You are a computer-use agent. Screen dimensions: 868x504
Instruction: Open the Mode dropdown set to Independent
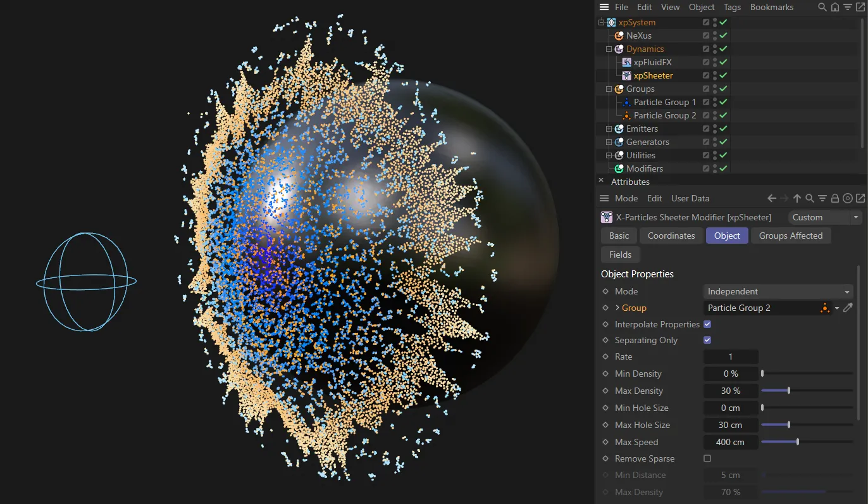tap(778, 291)
